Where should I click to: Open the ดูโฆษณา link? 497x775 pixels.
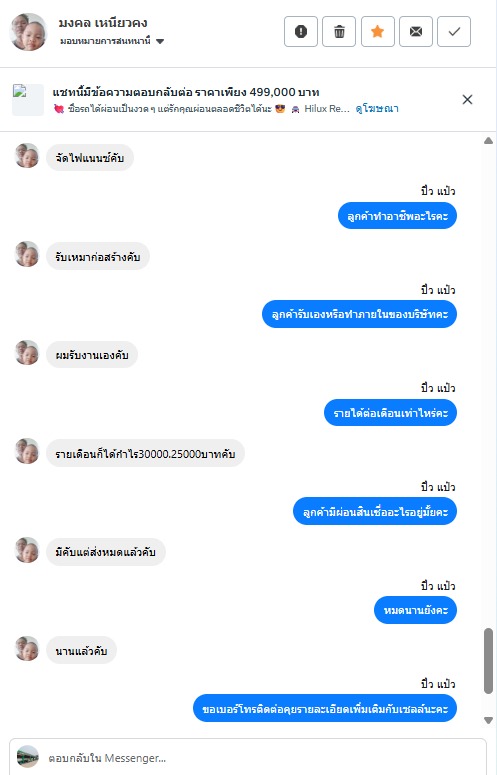click(x=377, y=109)
